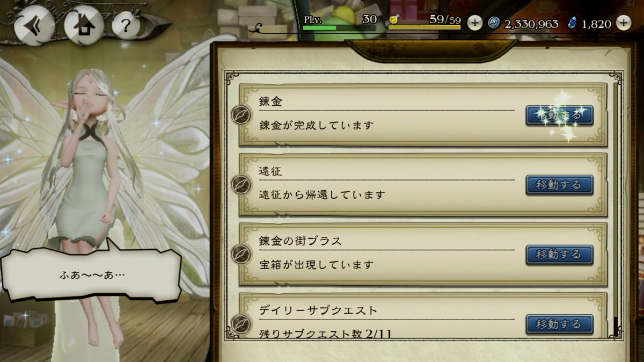The image size is (644, 362).
Task: Tap the quill icon beside 錬金の街ブラス
Action: point(241,255)
